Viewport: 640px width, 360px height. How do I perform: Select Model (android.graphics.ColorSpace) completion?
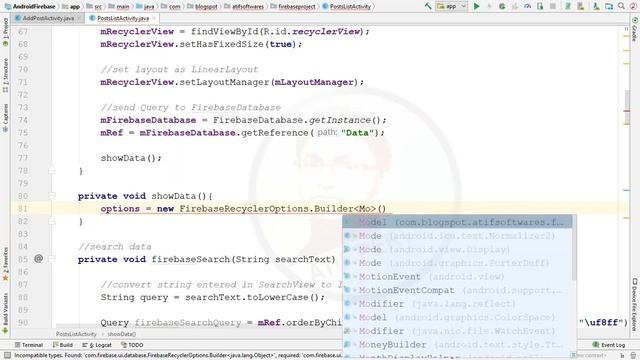pyautogui.click(x=457, y=317)
